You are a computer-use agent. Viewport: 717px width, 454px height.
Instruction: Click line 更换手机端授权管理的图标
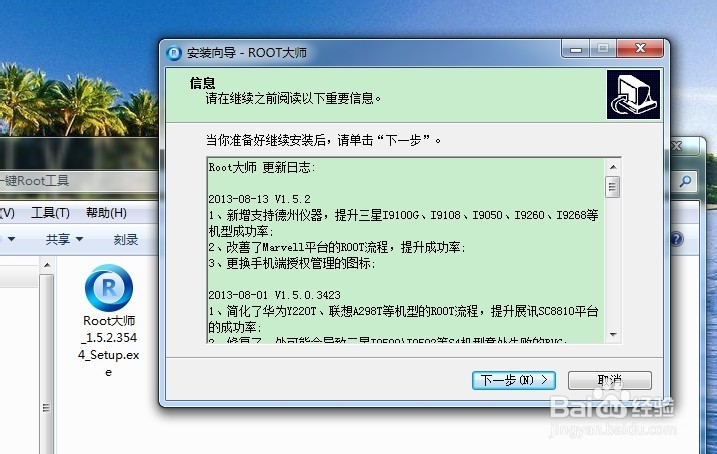point(292,263)
